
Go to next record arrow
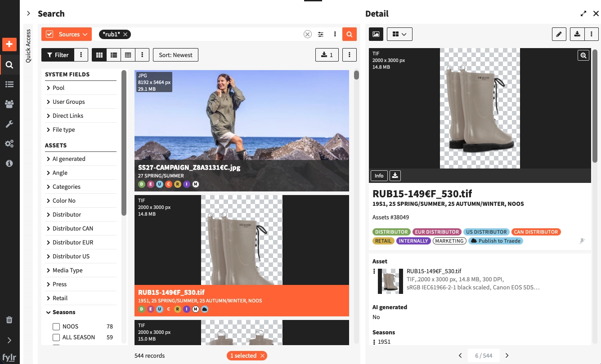coord(507,355)
